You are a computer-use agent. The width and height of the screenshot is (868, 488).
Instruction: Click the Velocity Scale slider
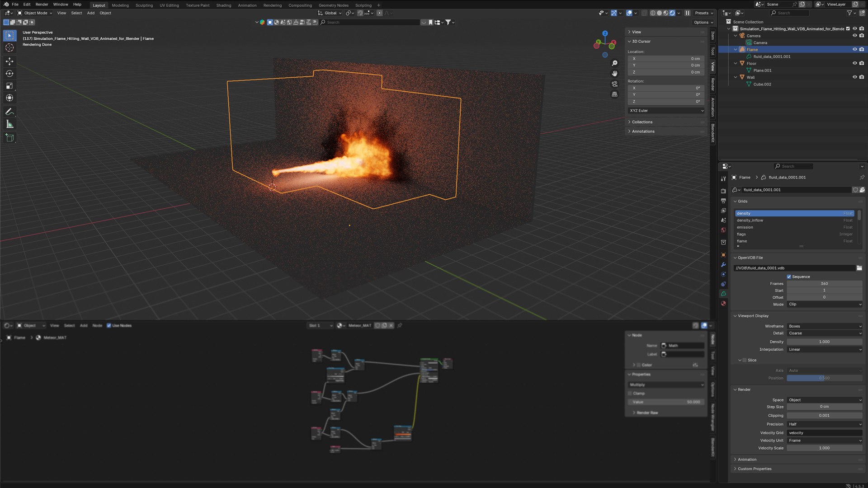coord(824,448)
